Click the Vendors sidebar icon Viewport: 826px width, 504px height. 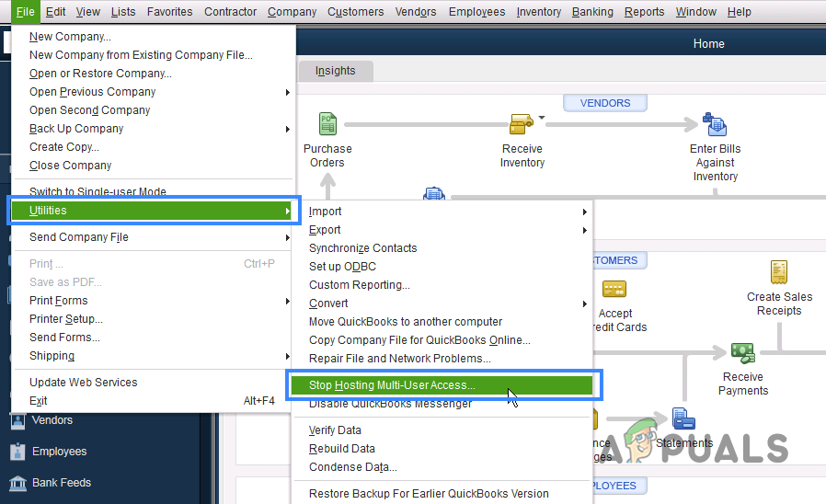click(17, 420)
